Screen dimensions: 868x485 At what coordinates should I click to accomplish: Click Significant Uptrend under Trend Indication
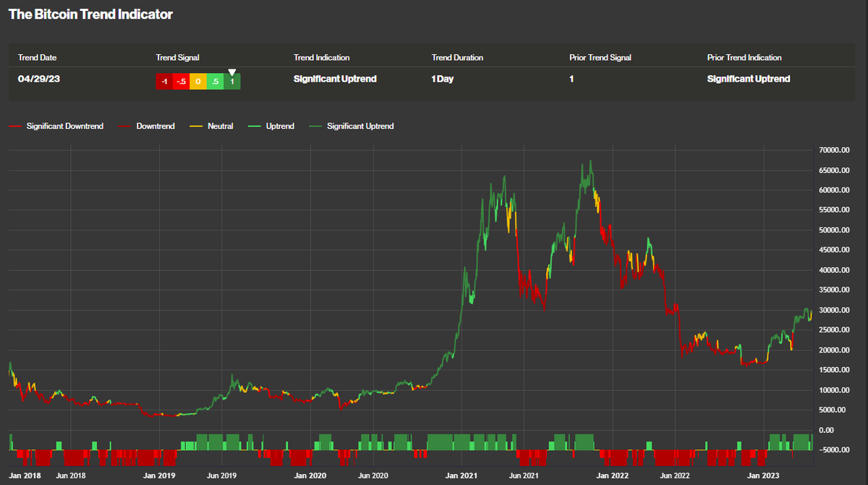335,79
